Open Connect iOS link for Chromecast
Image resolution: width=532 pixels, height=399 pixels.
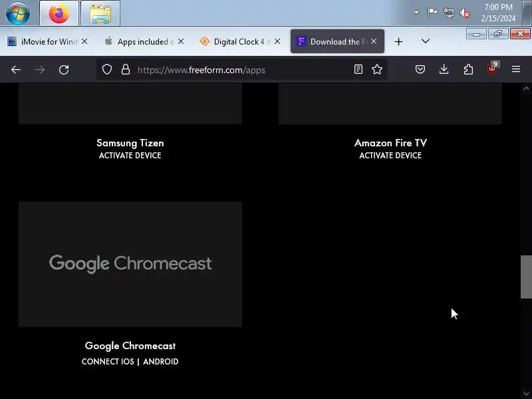pyautogui.click(x=108, y=362)
